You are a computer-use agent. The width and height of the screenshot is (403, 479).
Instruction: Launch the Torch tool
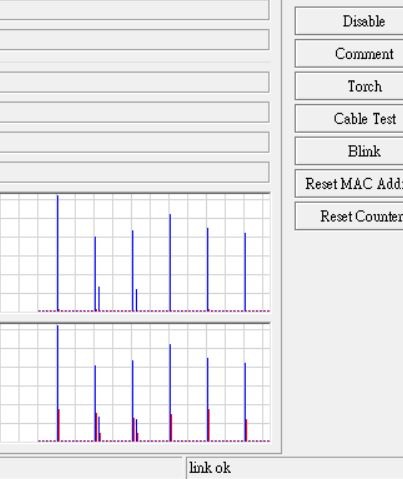(x=349, y=86)
